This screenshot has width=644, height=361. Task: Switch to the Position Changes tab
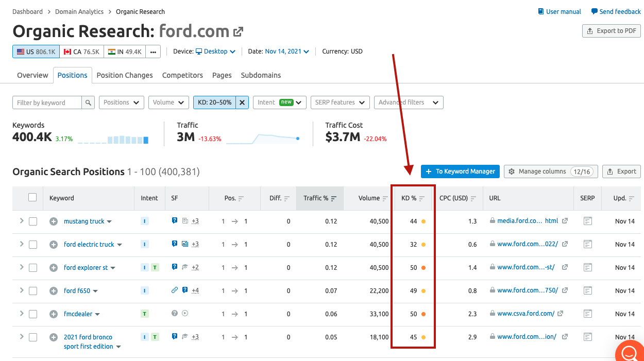pos(125,75)
